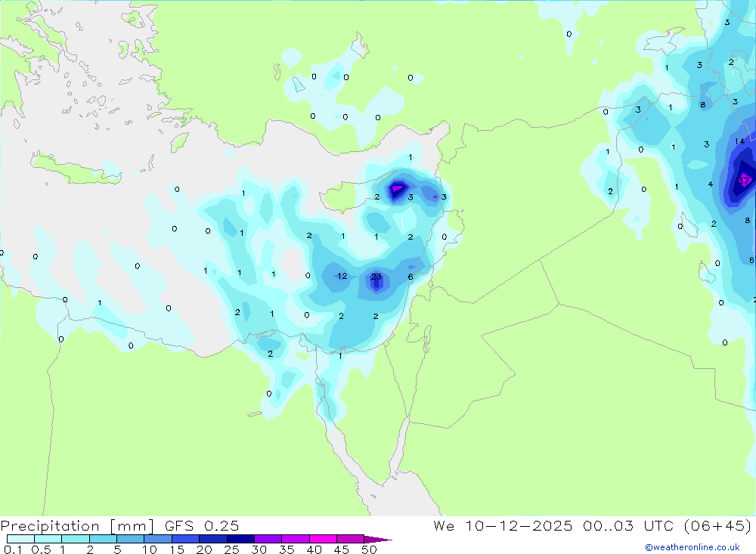Click legend swatch between 0.1 and 0.5
This screenshot has width=756, height=554.
pyautogui.click(x=20, y=539)
